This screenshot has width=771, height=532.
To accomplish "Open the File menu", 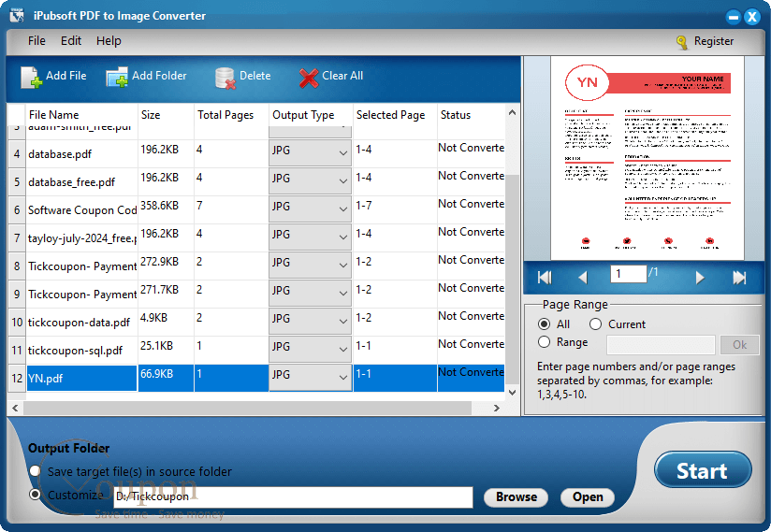I will pyautogui.click(x=36, y=41).
